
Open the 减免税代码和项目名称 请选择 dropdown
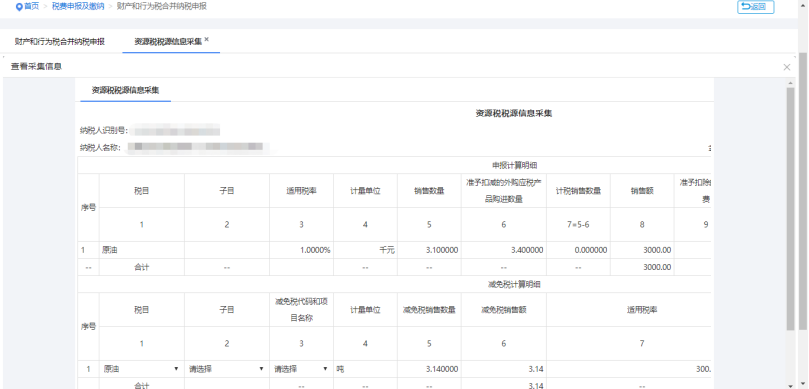[301, 369]
